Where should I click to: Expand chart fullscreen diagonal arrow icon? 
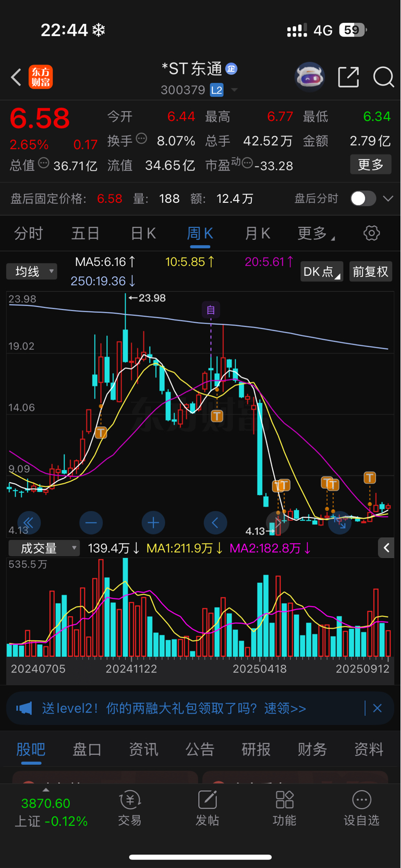pos(339,523)
